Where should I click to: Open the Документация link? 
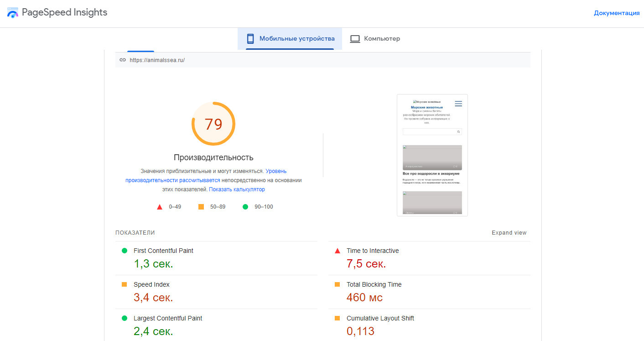tap(616, 13)
